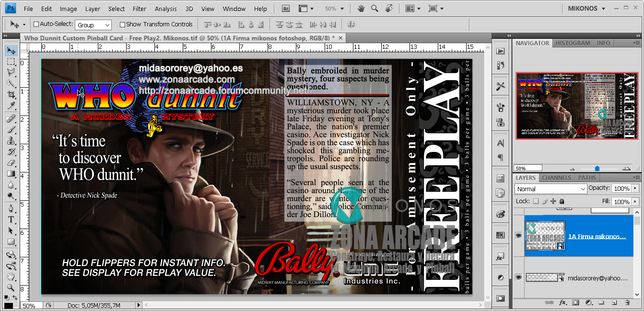This screenshot has height=311, width=644.
Task: Select the Path Selection tool
Action: pos(11,231)
